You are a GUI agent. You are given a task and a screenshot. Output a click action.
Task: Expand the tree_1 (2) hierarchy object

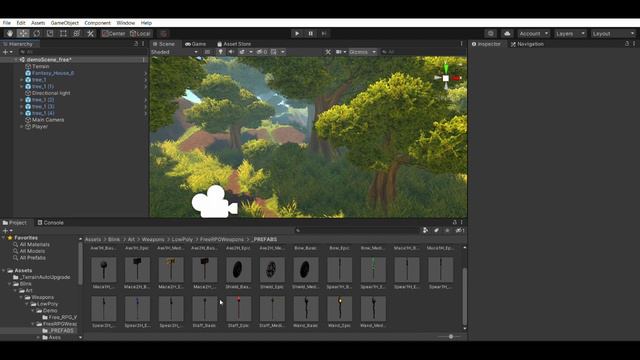22,100
